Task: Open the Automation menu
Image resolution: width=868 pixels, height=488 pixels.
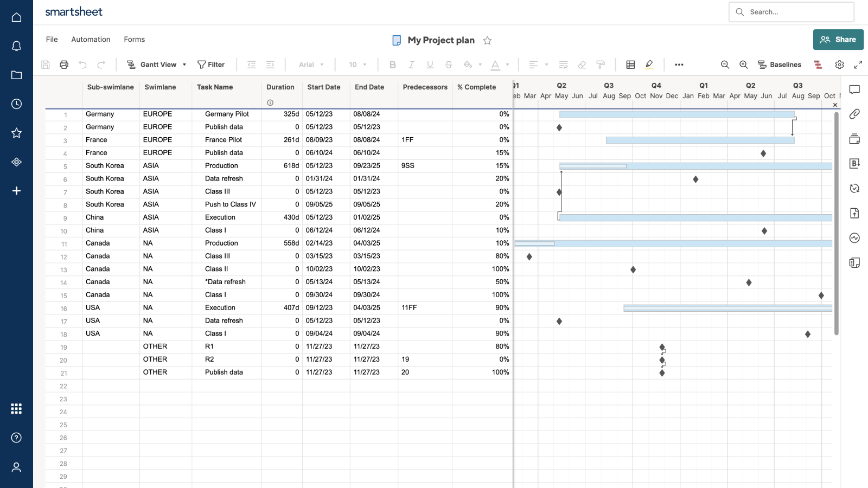Action: 91,39
